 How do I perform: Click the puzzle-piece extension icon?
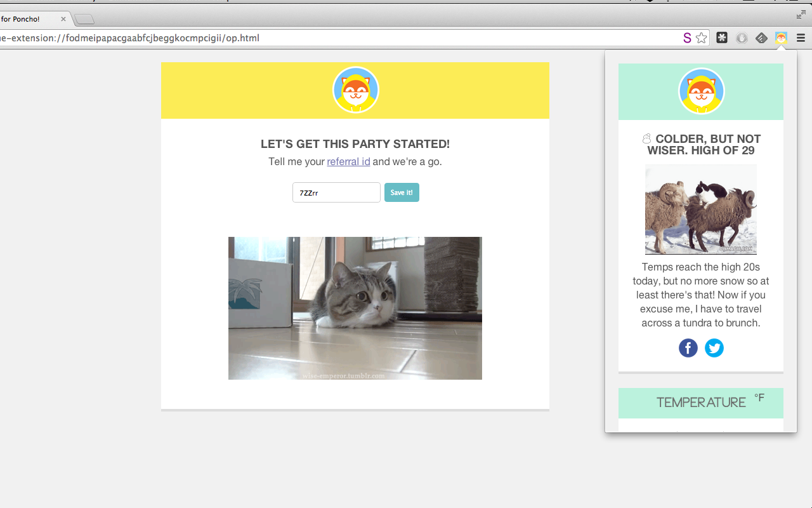[x=722, y=38]
